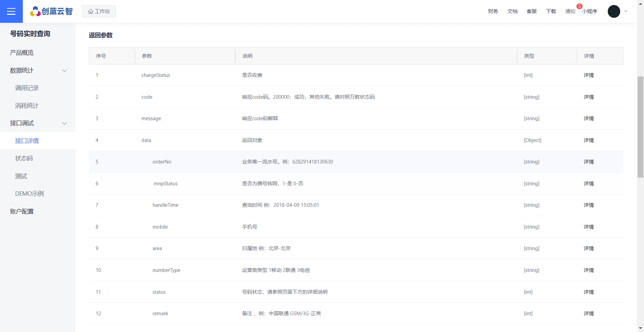Open 通知 with red badge
This screenshot has height=332, width=644.
coord(570,11)
